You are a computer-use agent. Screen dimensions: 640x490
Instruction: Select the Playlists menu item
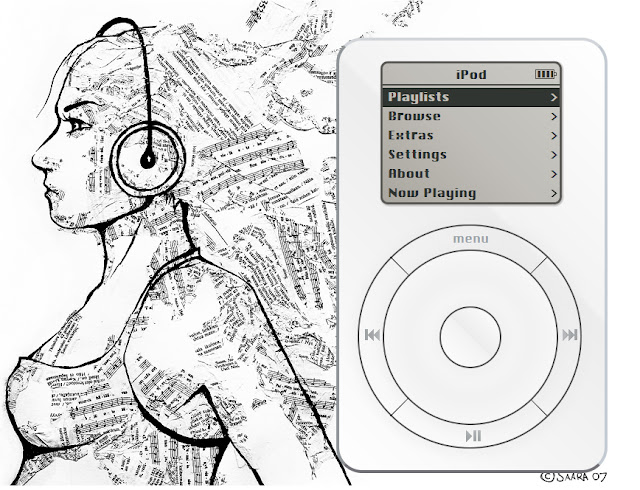tap(471, 97)
